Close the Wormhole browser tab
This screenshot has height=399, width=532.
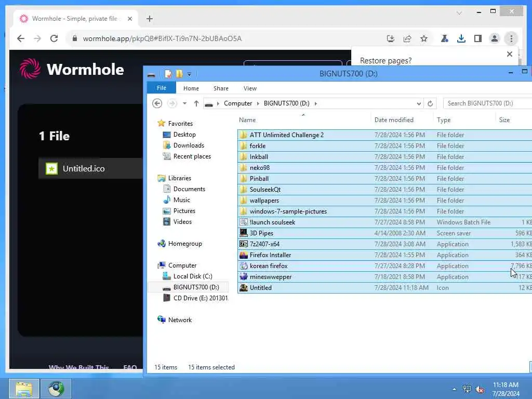point(129,19)
